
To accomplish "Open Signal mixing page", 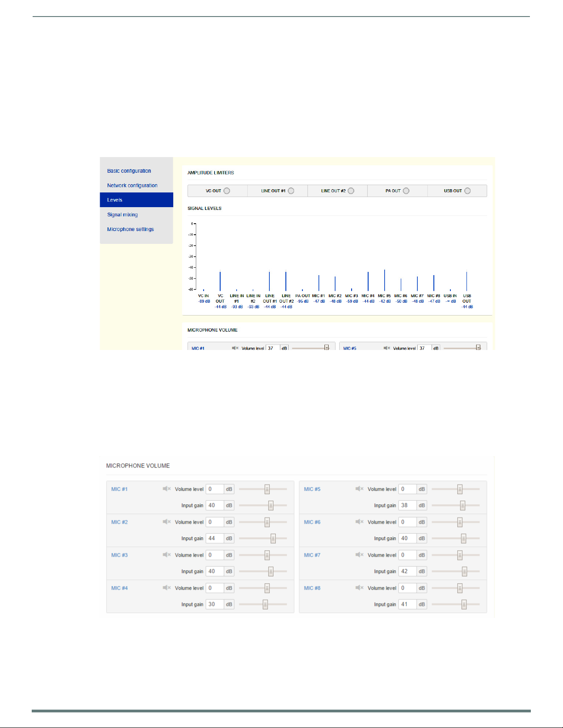I will click(x=122, y=214).
